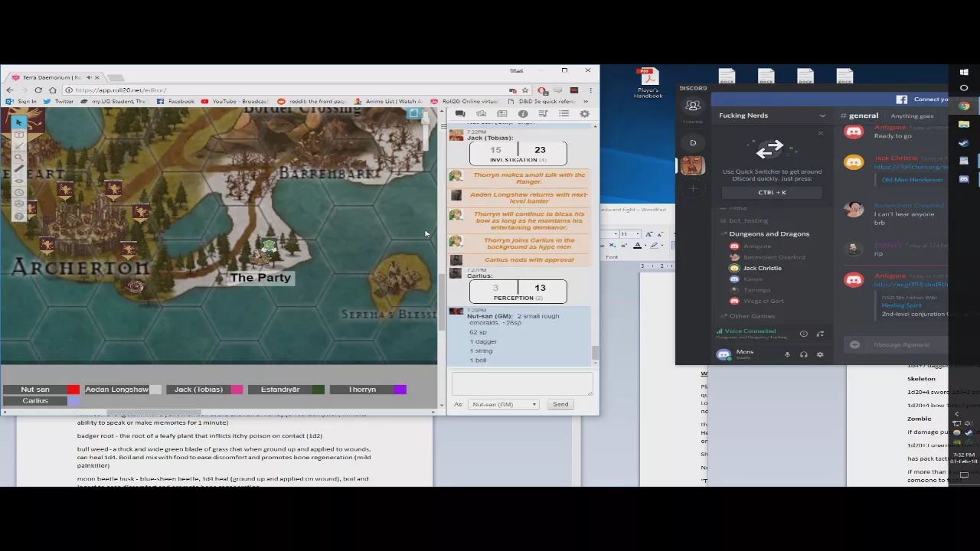Open Steam from the Windows taskbar
Image resolution: width=980 pixels, height=551 pixels.
click(x=964, y=143)
